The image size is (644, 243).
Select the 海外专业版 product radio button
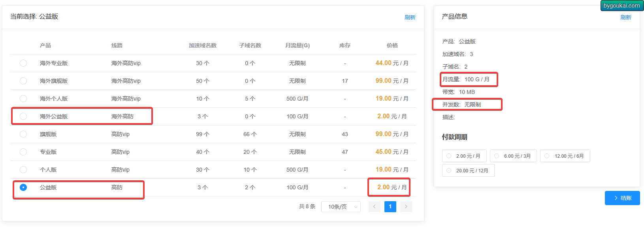(23, 63)
